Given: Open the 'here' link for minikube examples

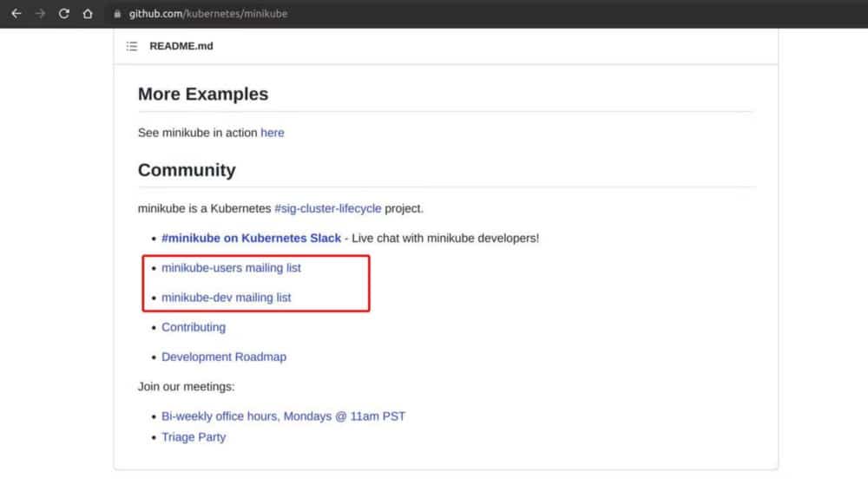Looking at the screenshot, I should (x=273, y=133).
